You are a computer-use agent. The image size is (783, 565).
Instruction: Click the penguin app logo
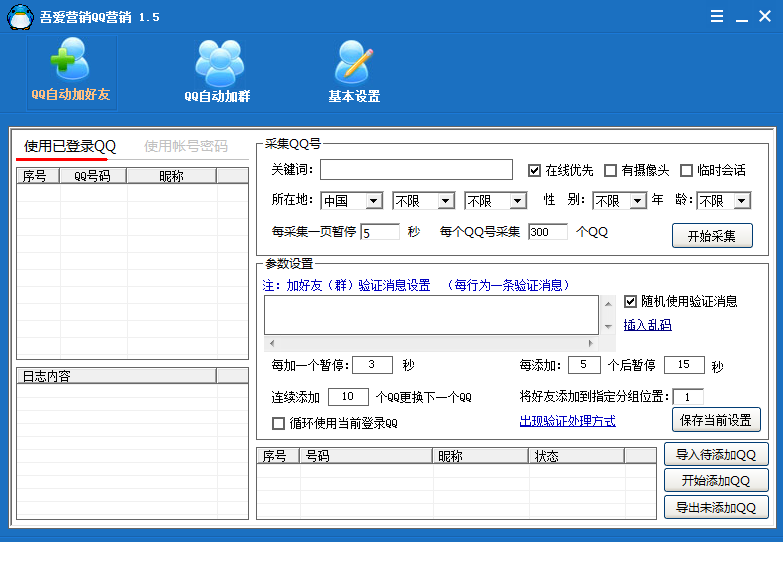(x=20, y=16)
